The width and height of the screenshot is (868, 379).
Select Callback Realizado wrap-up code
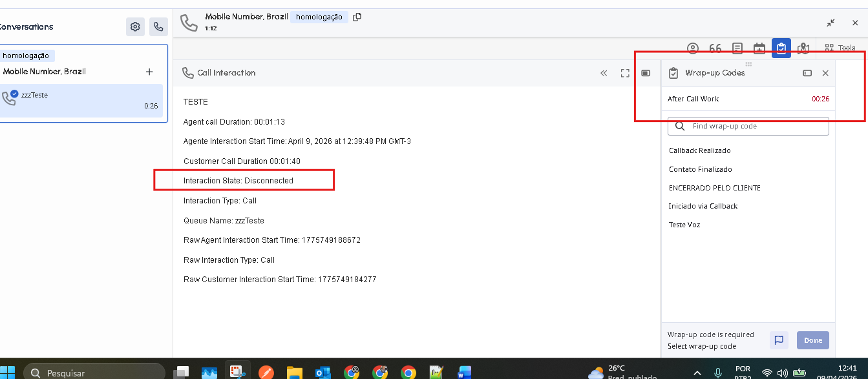coord(700,150)
